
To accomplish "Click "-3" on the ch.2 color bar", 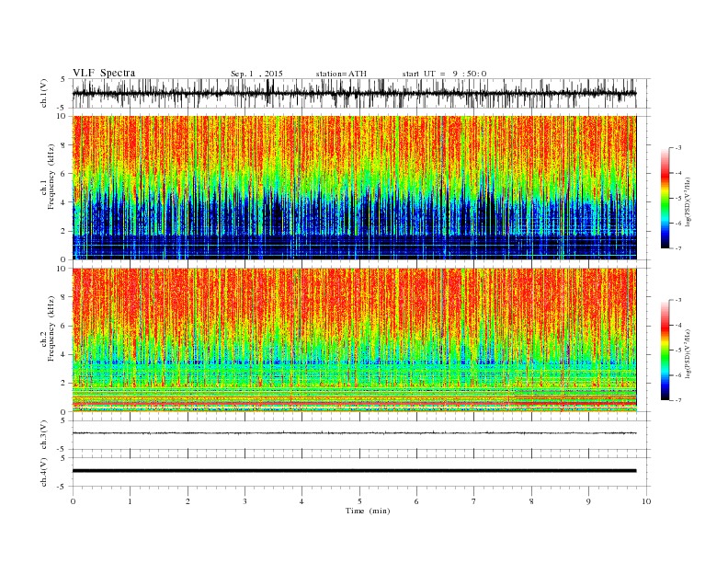I will 677,300.
